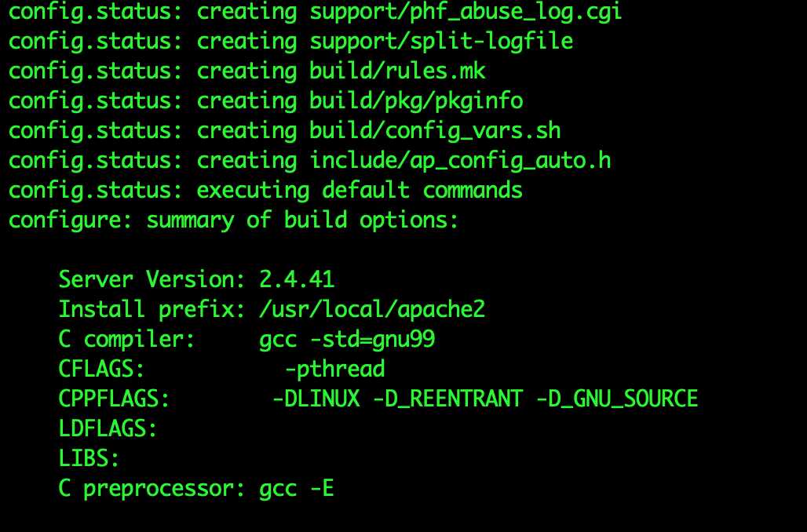Click the -D_GNU_SOURCE flag text

pyautogui.click(x=617, y=399)
